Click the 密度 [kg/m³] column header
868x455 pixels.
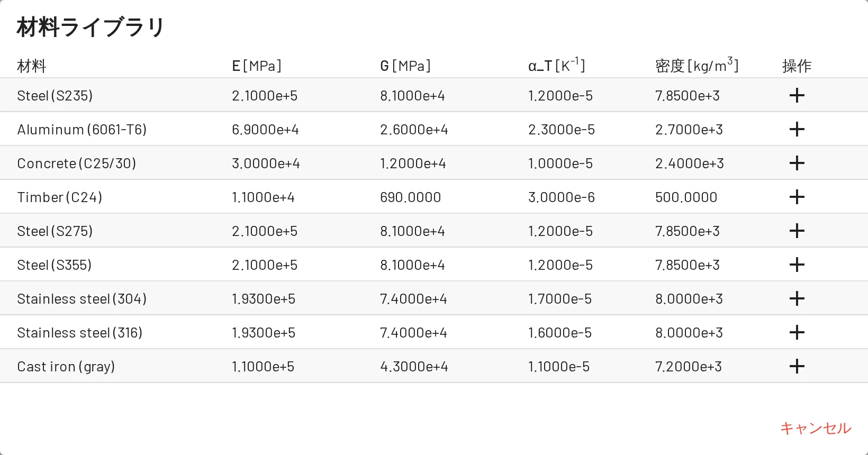click(x=697, y=65)
